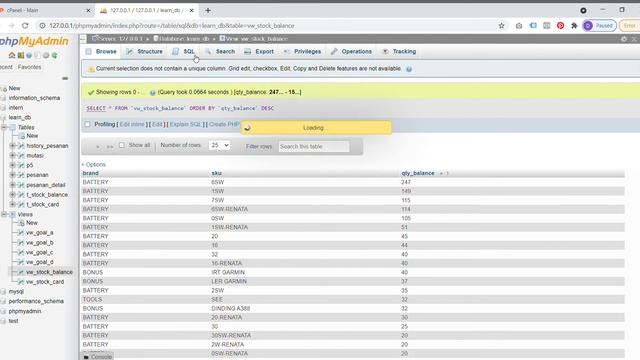Bookmark this page with star icon
This screenshot has height=360, width=640.
coord(501,26)
